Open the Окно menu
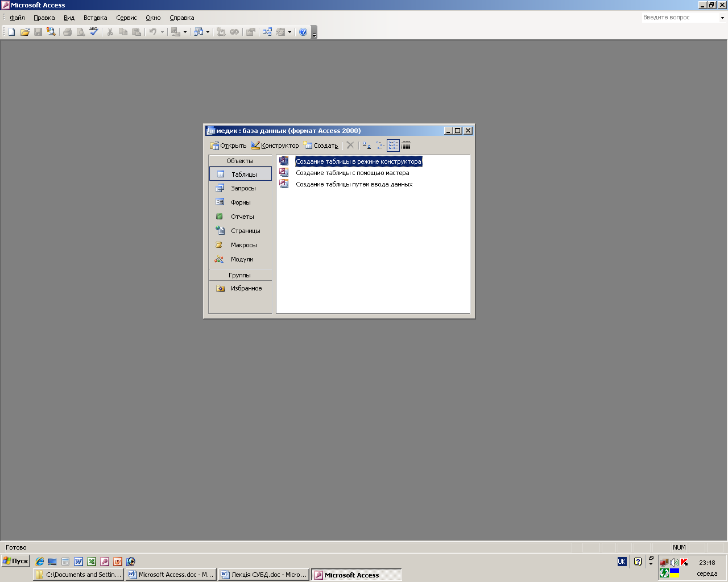 point(153,18)
